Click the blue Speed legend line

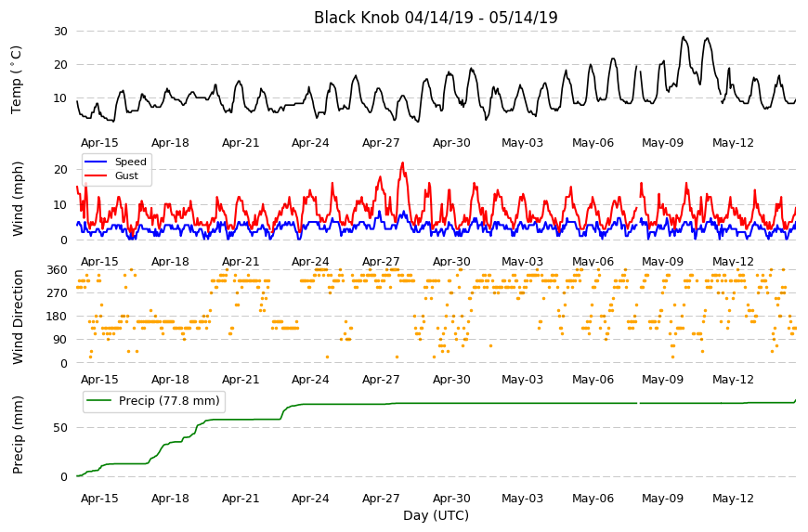click(x=96, y=162)
